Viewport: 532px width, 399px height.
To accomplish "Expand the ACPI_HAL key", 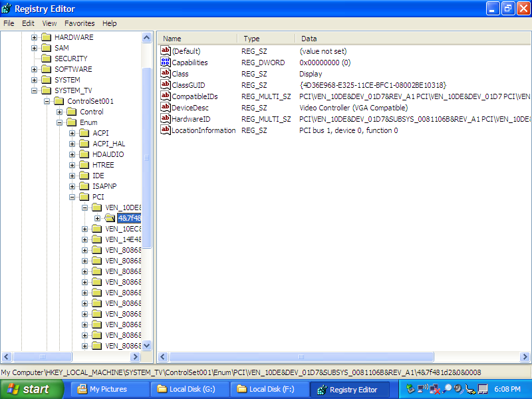I will point(72,144).
